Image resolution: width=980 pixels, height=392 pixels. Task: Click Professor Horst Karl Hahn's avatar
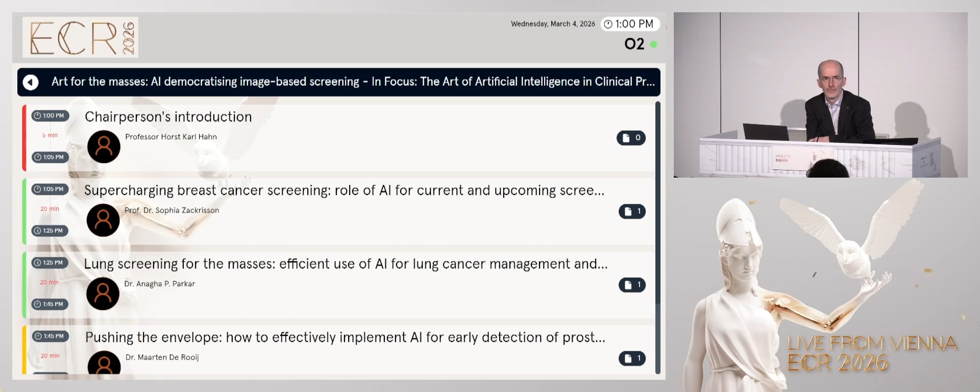(x=104, y=146)
